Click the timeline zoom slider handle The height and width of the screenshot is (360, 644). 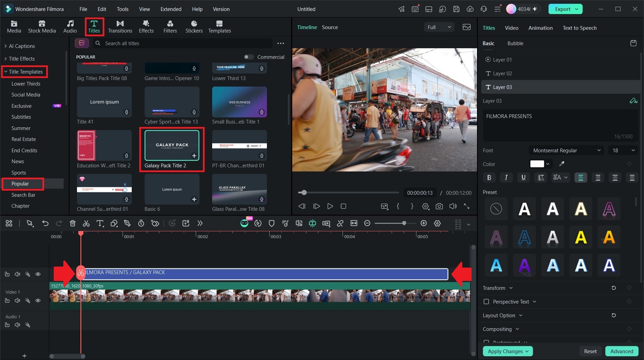[404, 223]
